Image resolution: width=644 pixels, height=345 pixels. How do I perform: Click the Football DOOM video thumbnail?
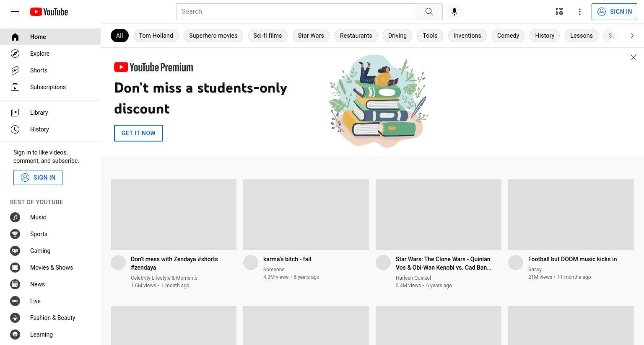click(x=571, y=214)
